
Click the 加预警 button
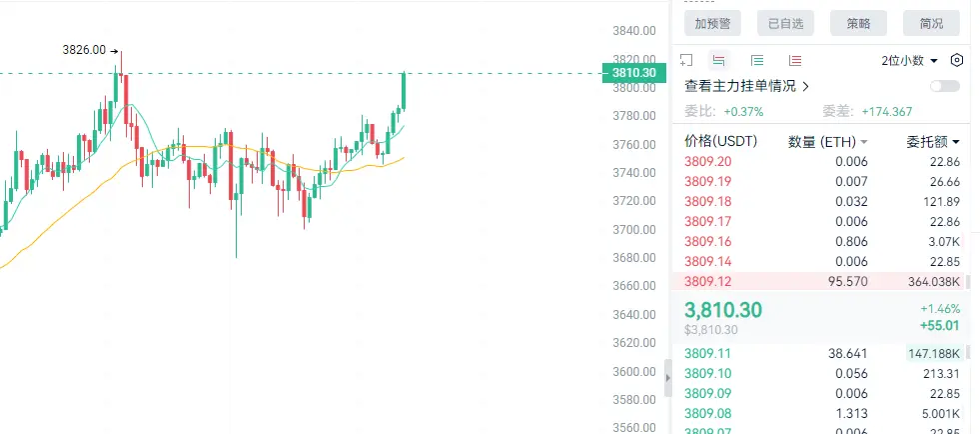(x=712, y=23)
